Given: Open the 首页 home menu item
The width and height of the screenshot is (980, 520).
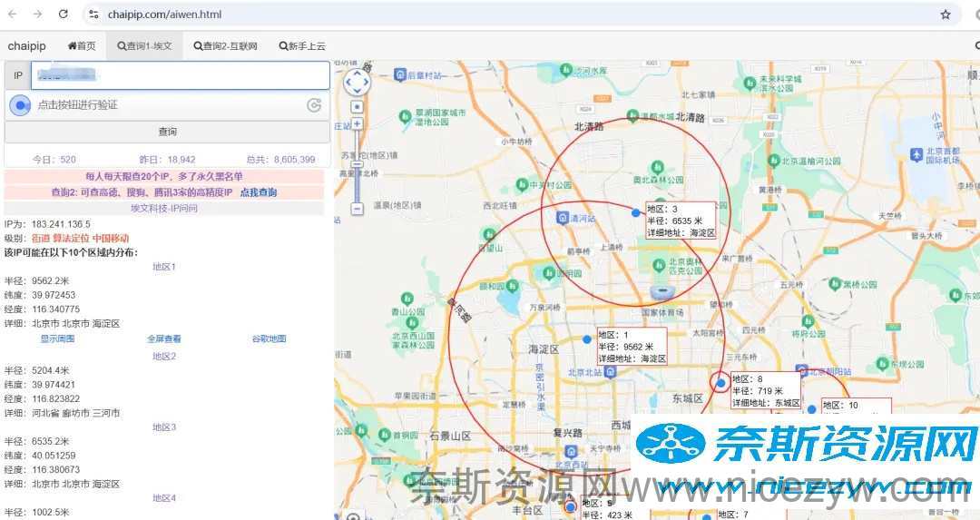Looking at the screenshot, I should coord(82,45).
